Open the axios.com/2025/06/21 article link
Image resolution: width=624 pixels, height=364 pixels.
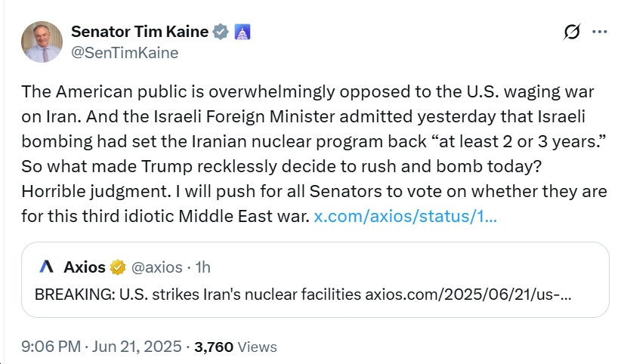click(x=468, y=295)
